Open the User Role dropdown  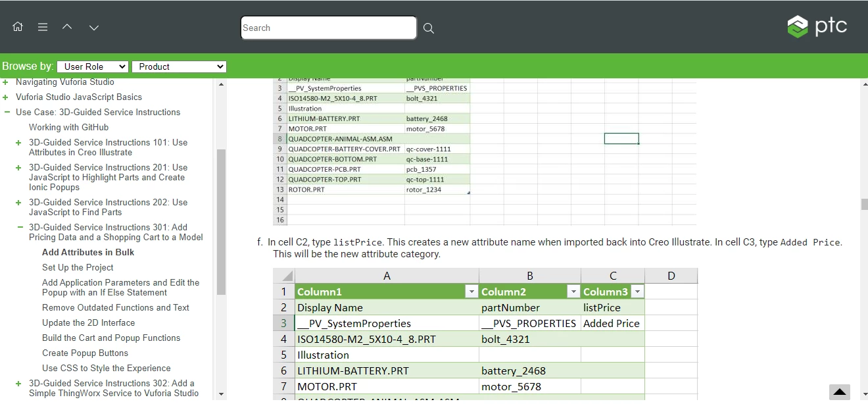click(x=93, y=66)
